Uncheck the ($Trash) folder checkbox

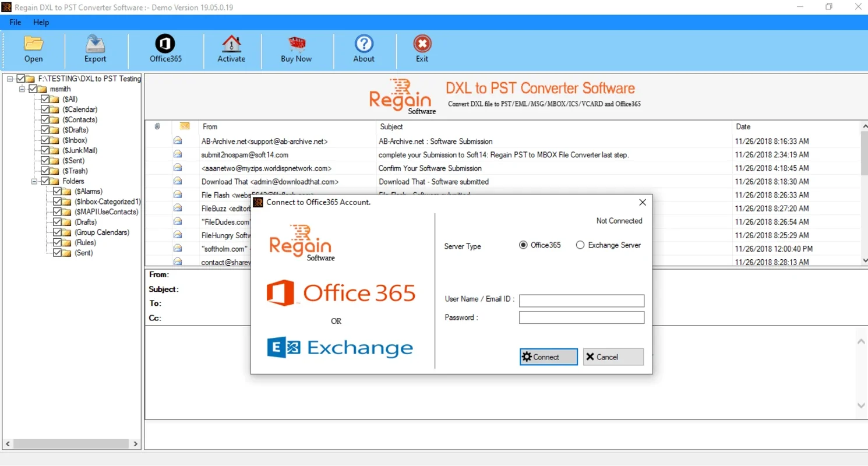click(x=45, y=171)
